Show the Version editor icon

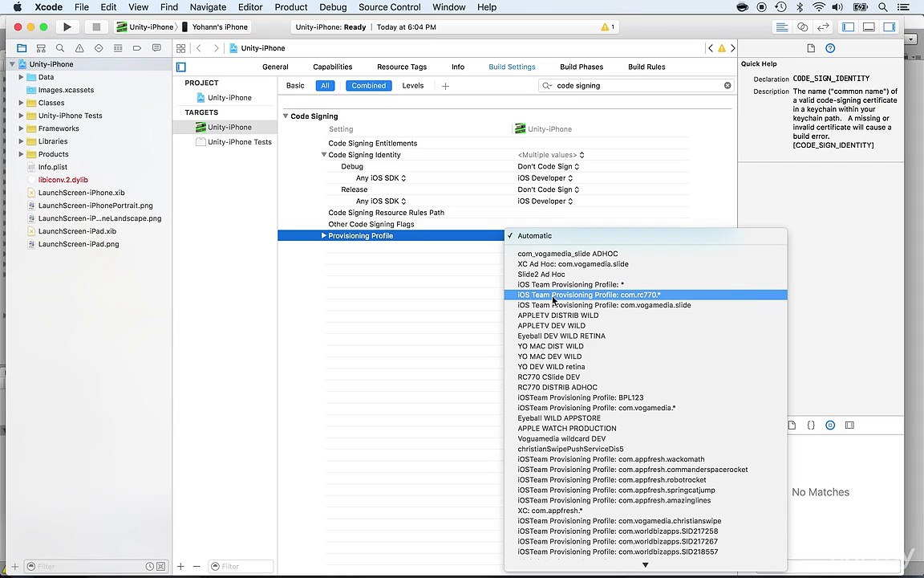[823, 27]
